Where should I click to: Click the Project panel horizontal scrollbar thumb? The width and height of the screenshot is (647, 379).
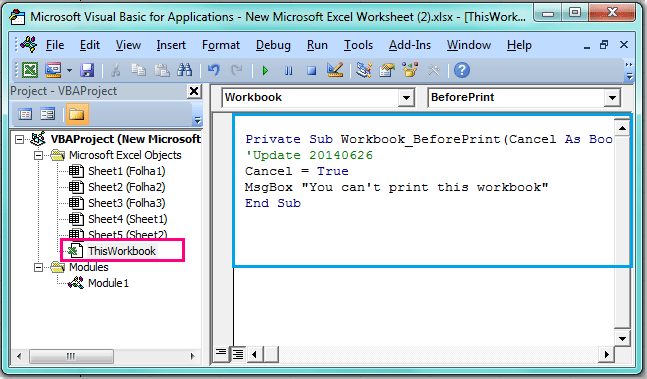[71, 356]
